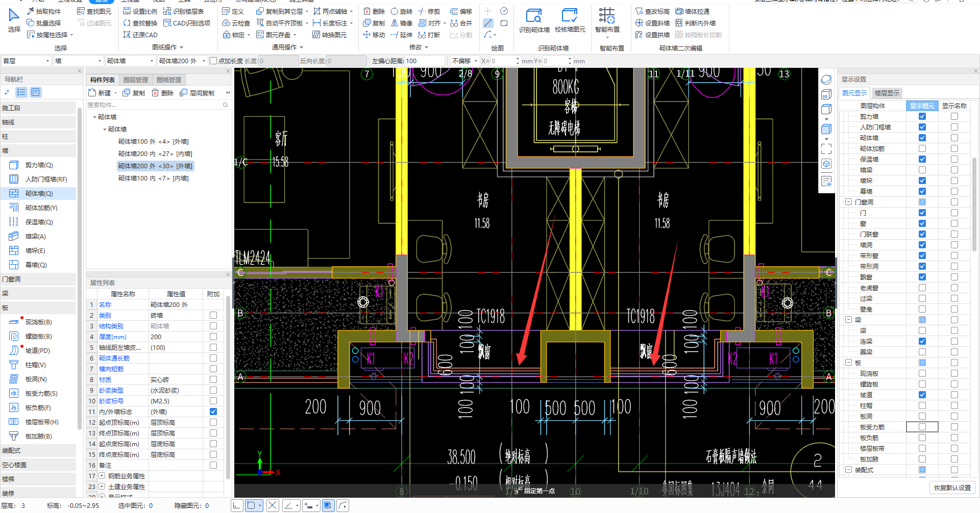Uncheck 坡道 display element checkbox
Image resolution: width=980 pixels, height=513 pixels.
tap(922, 395)
